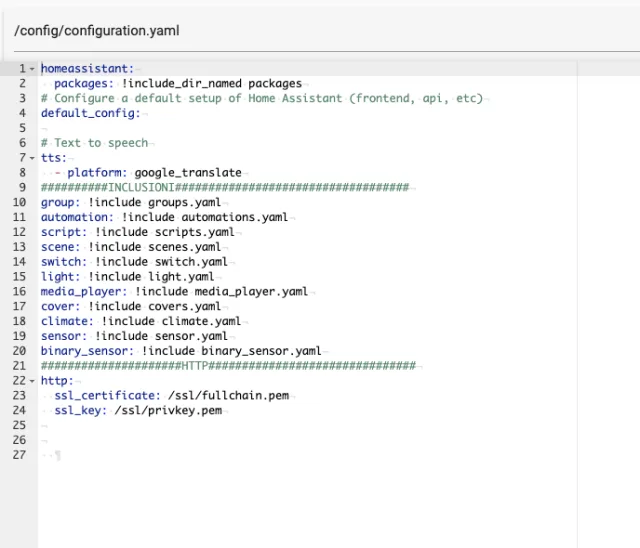Click 'binary_sensor: !include binary_sensor.yaml' line
Viewport: 640px width, 548px height.
(x=181, y=351)
